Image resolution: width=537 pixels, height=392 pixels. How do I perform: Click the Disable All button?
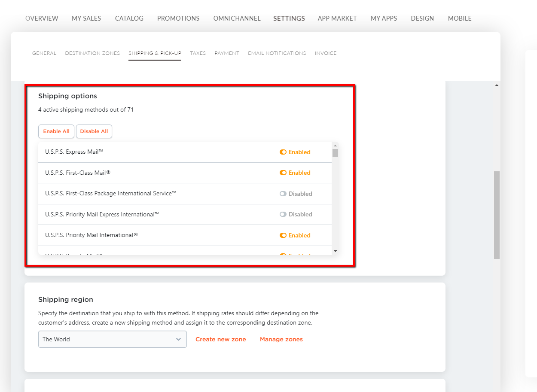(94, 131)
